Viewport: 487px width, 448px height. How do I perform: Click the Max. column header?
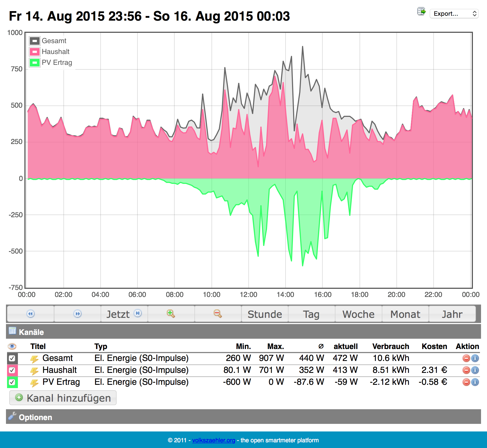tap(276, 346)
